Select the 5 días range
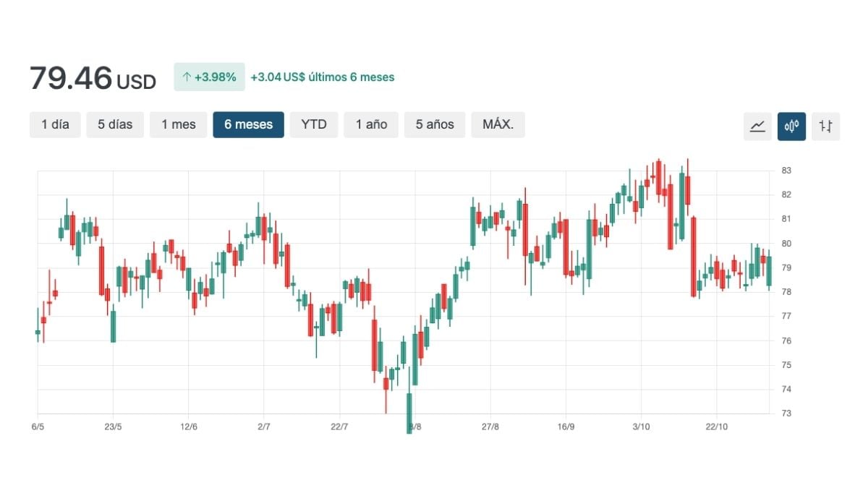Viewport: 868px width, 488px height. click(115, 124)
